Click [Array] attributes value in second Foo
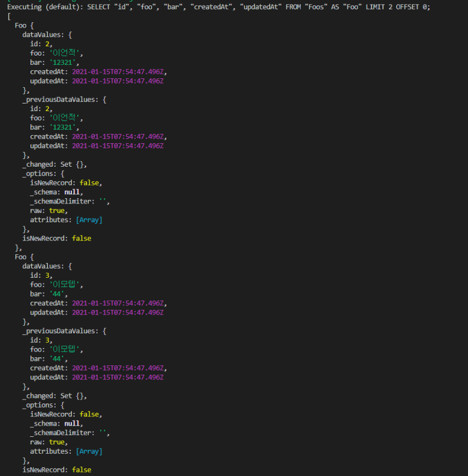 [89, 451]
